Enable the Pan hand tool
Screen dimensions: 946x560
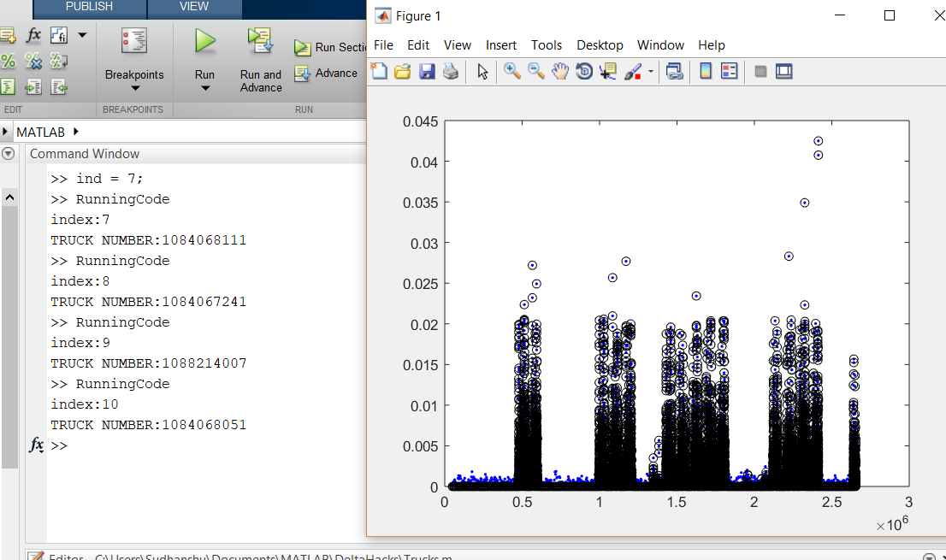point(560,71)
